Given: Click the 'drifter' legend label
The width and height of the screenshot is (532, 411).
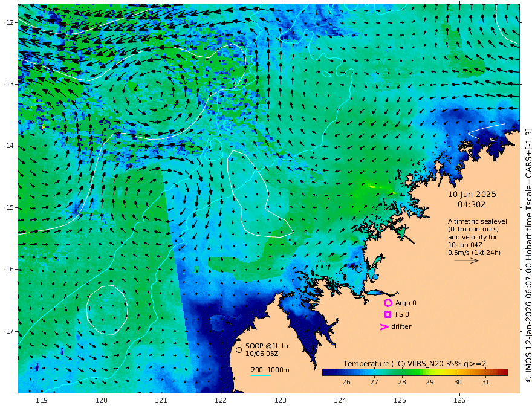Looking at the screenshot, I should [x=401, y=326].
